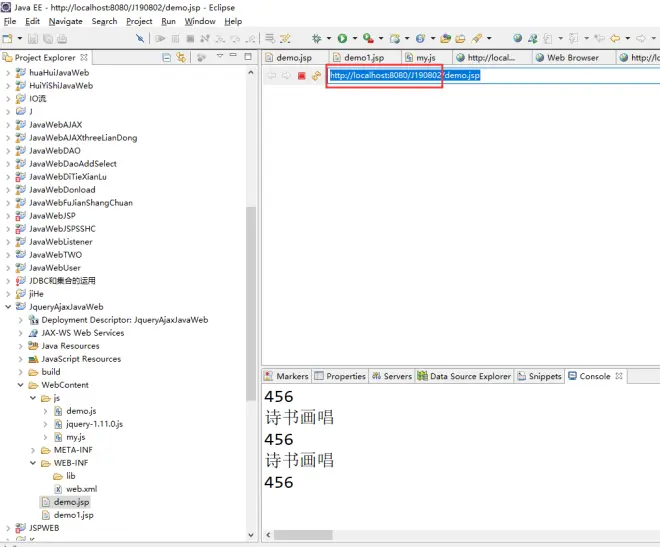Select the web.xml file

click(81, 489)
